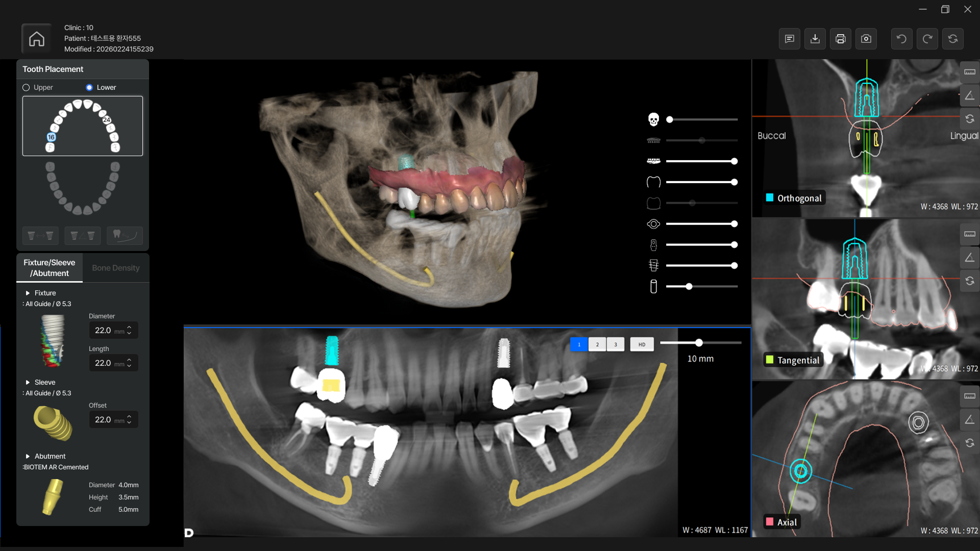Expand the Abutment section
The width and height of the screenshot is (980, 551).
[x=28, y=457]
